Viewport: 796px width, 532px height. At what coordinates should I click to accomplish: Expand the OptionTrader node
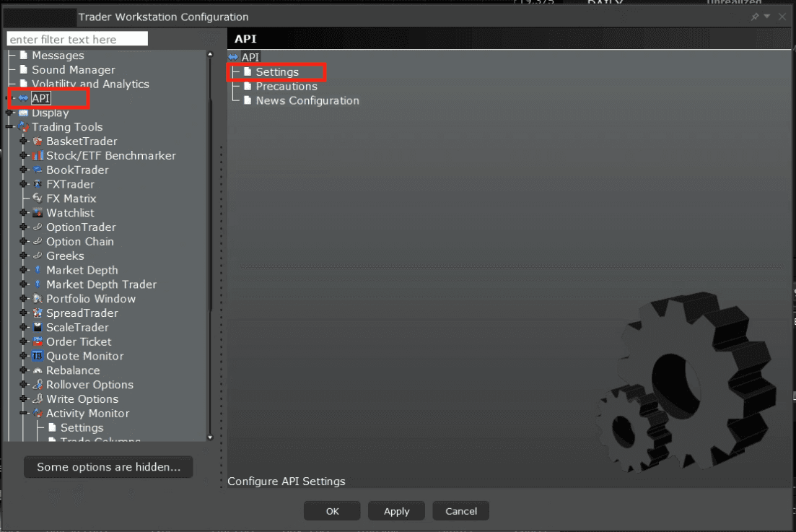23,227
